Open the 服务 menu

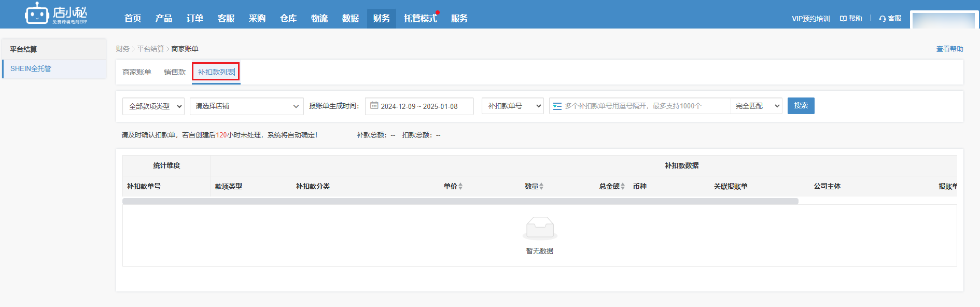click(459, 19)
